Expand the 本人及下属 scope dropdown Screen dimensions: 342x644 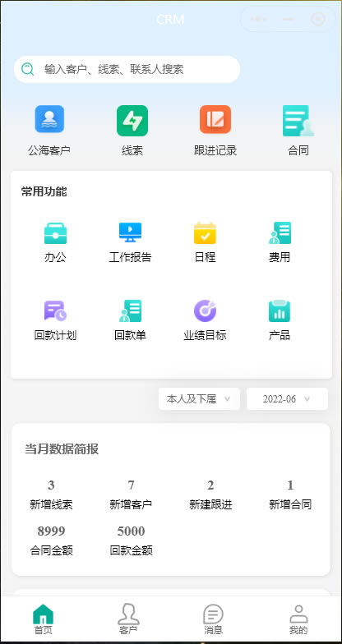pyautogui.click(x=199, y=399)
